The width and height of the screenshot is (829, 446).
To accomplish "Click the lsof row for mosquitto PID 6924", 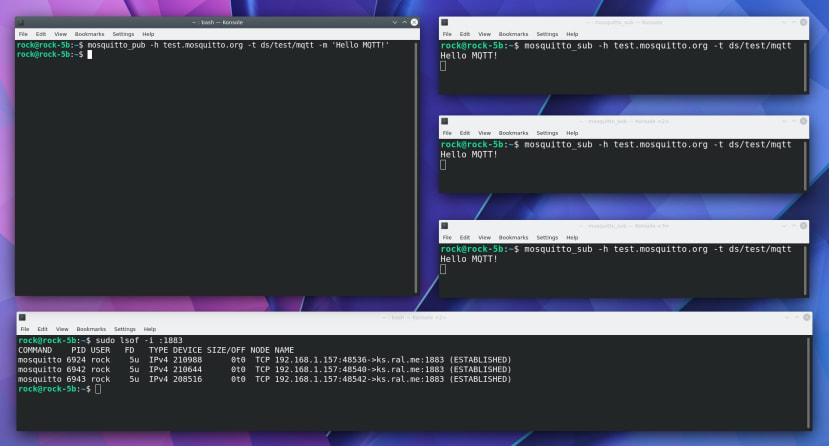I will point(264,360).
